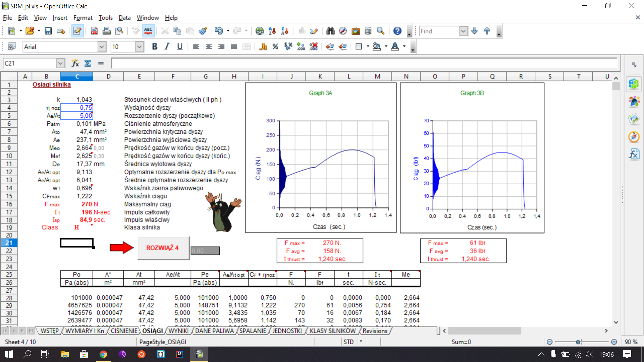Expand the font size dropdown
Screen dimensions: 644x362
[140, 47]
